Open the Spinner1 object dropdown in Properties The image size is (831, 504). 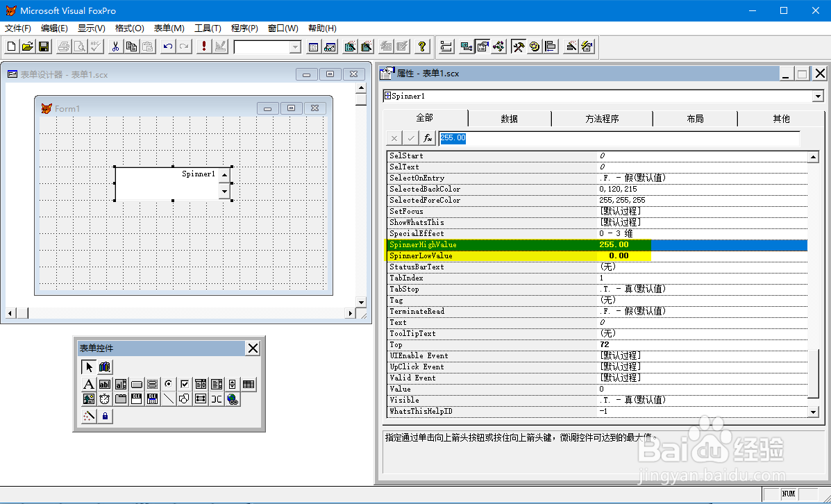818,96
